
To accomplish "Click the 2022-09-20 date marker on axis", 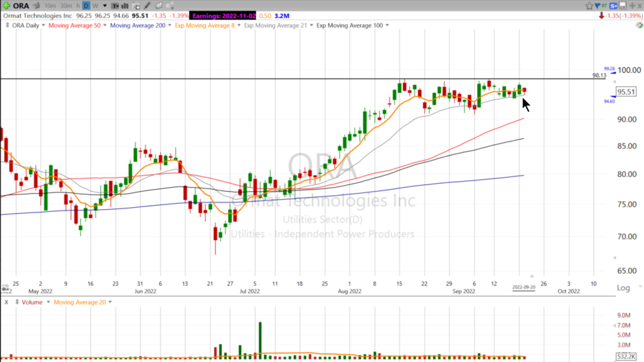I will [x=524, y=288].
